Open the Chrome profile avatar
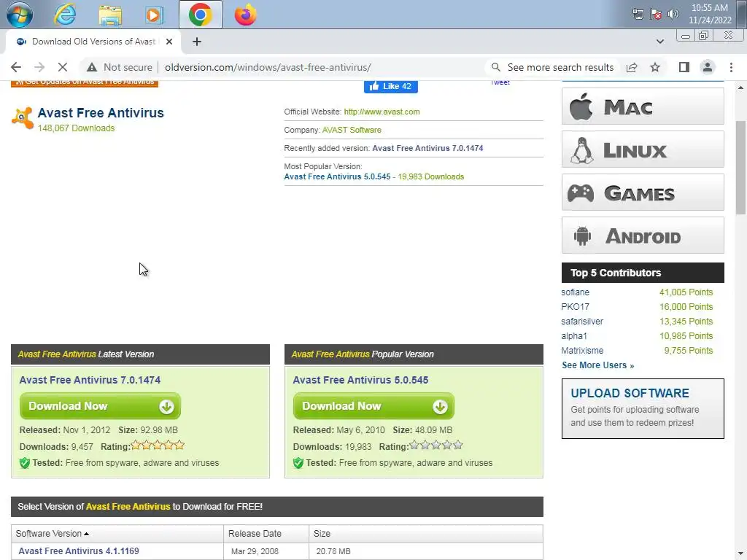This screenshot has width=747, height=560. coord(708,67)
